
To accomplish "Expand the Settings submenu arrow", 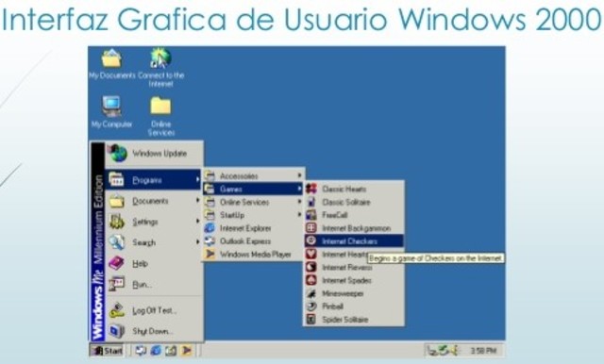I will point(197,222).
